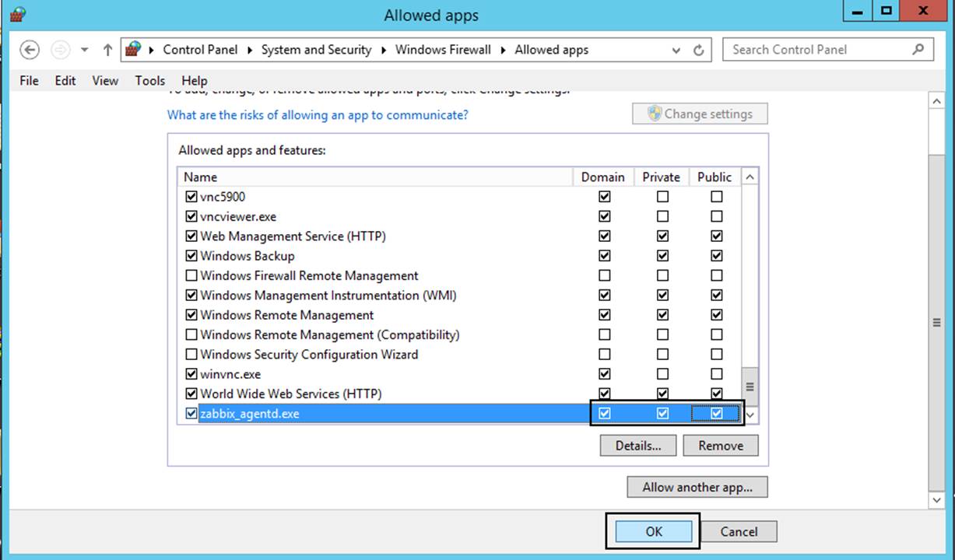Open the View menu
955x560 pixels.
[x=105, y=80]
